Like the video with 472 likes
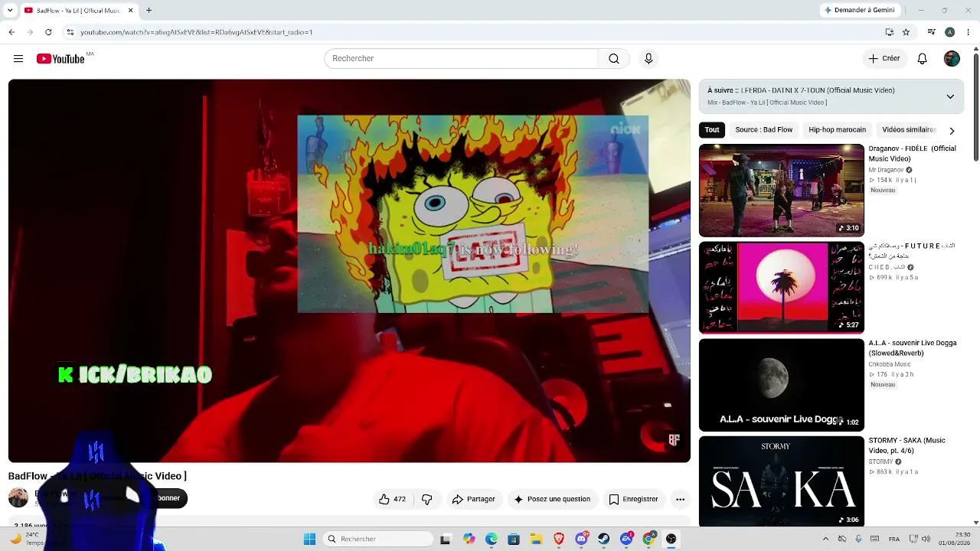980x551 pixels. click(x=392, y=499)
